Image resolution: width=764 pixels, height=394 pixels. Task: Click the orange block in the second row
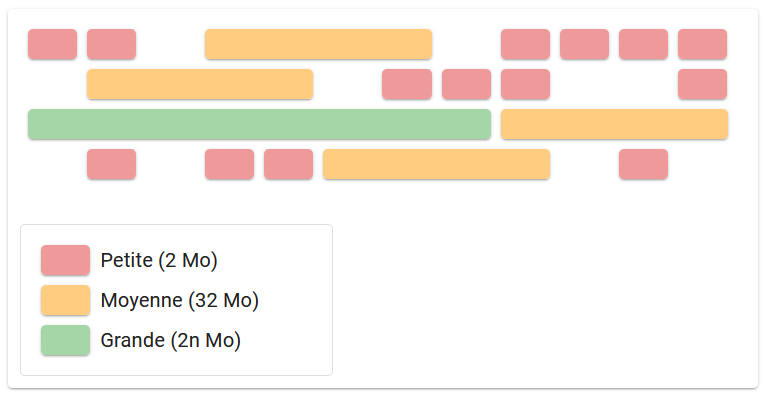point(200,84)
